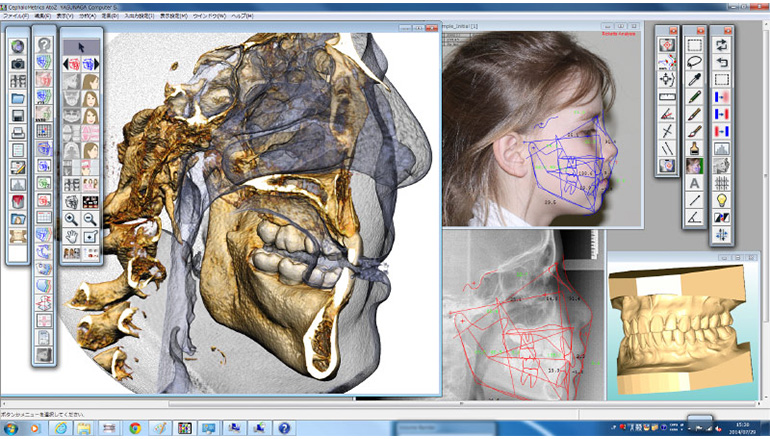Viewport: 770px width, 439px height.
Task: Click the parallel lines icon
Action: pyautogui.click(x=667, y=148)
